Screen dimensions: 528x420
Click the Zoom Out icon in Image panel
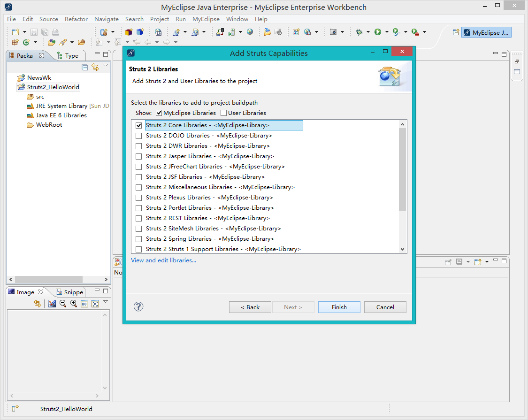pyautogui.click(x=62, y=304)
